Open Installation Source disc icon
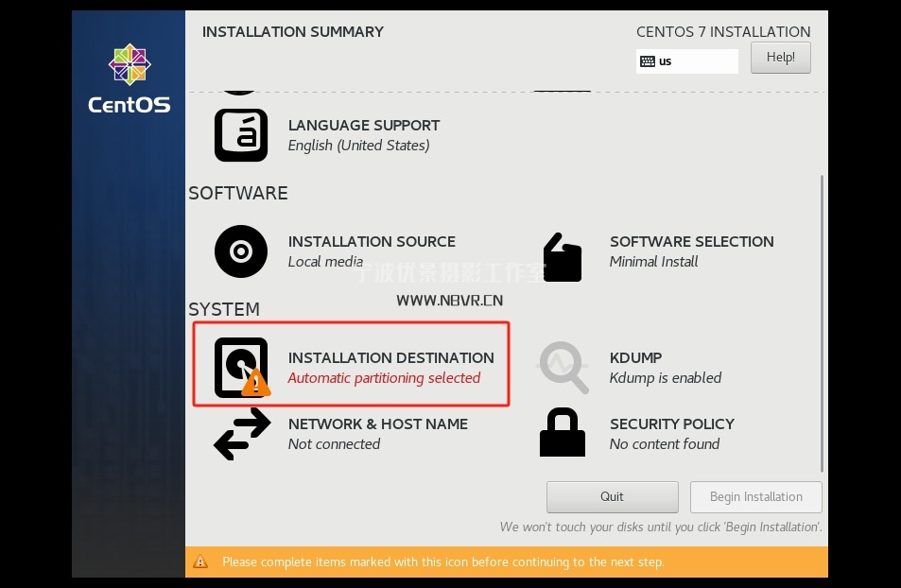901x588 pixels. tap(241, 251)
